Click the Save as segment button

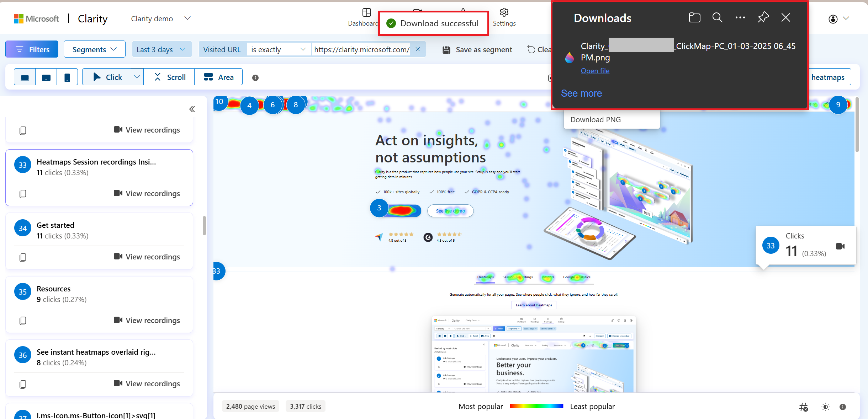pos(478,49)
